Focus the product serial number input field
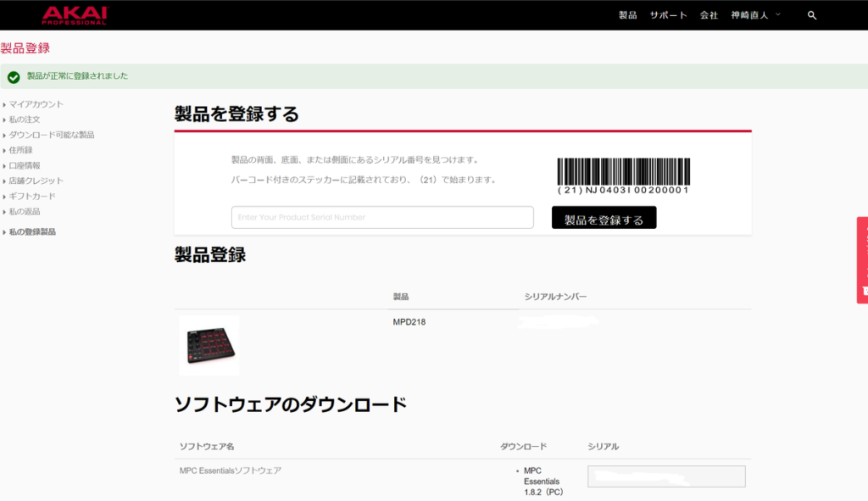868x501 pixels. 382,218
